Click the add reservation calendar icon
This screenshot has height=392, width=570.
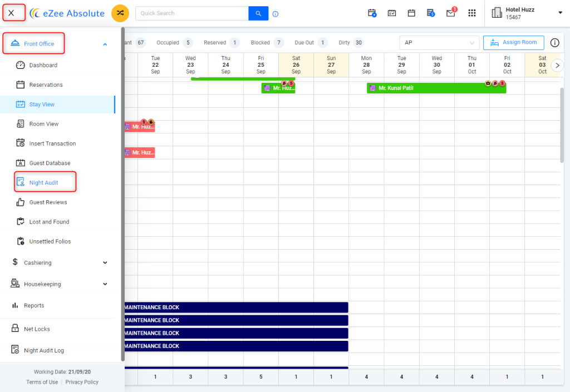pyautogui.click(x=372, y=13)
